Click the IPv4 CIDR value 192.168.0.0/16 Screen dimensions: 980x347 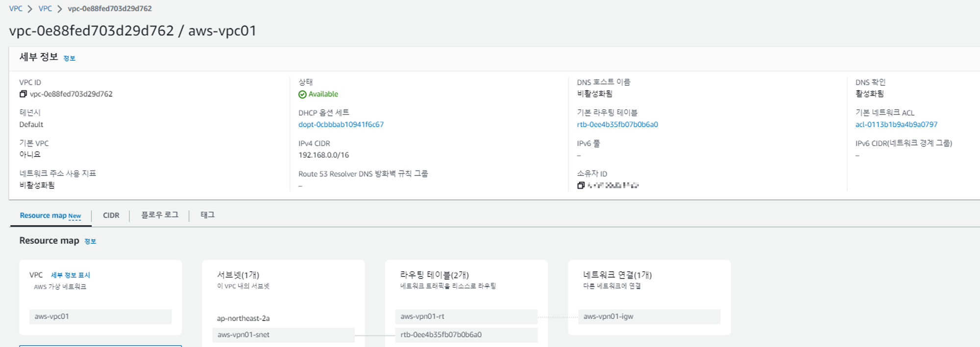[x=324, y=155]
